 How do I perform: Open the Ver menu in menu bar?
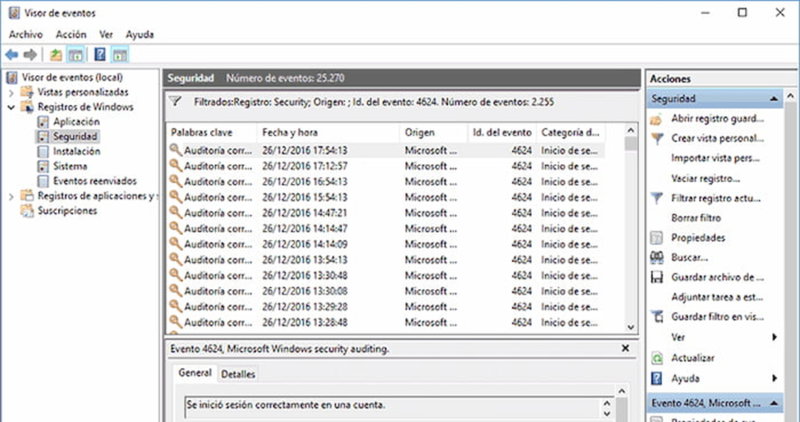(106, 35)
